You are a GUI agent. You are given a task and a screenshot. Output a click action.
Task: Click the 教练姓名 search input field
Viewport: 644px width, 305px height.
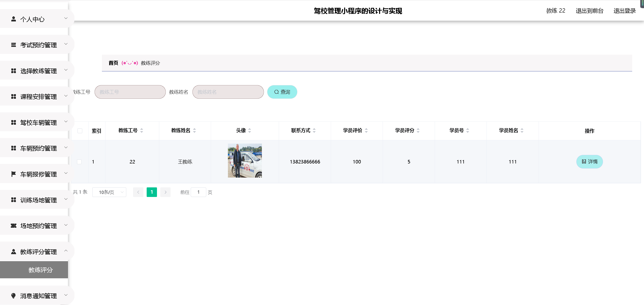pyautogui.click(x=228, y=92)
